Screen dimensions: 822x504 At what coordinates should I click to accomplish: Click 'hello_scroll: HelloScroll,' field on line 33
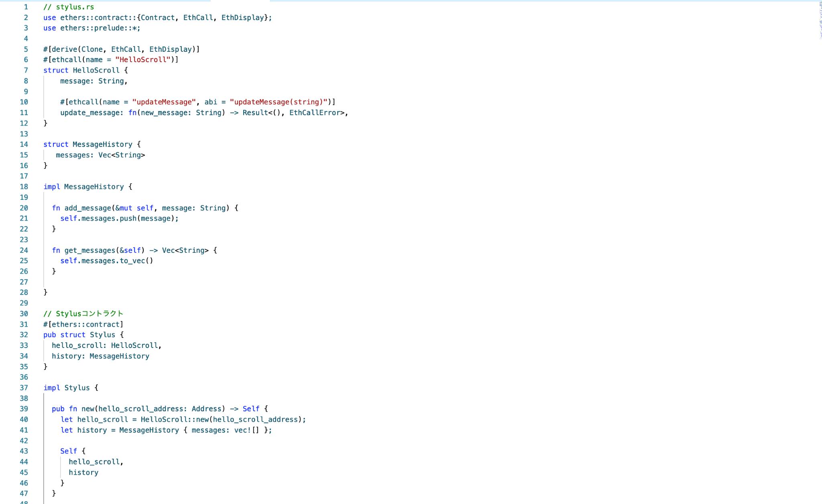(x=107, y=345)
